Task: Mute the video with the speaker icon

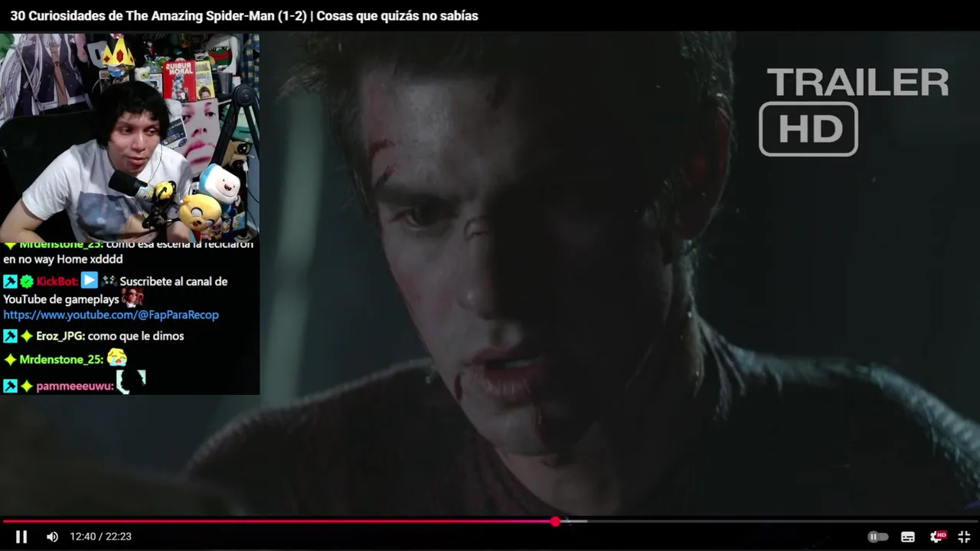Action: tap(52, 536)
